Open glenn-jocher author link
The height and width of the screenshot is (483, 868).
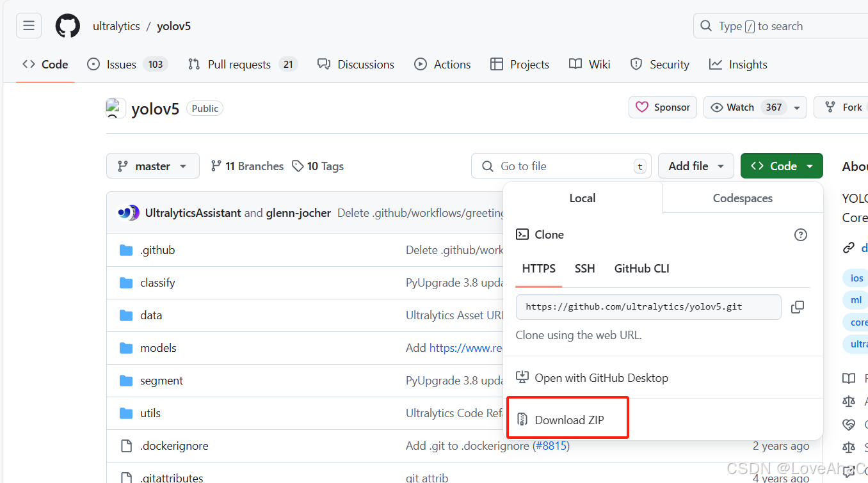298,213
